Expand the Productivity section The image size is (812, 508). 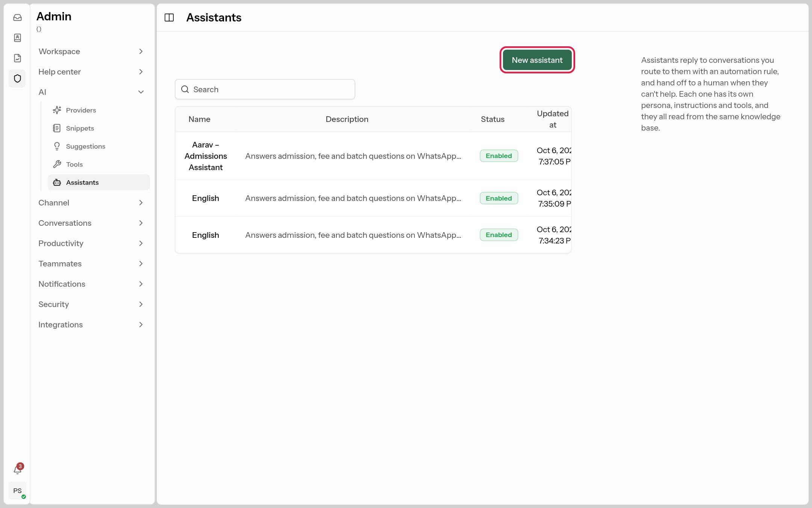pyautogui.click(x=91, y=243)
